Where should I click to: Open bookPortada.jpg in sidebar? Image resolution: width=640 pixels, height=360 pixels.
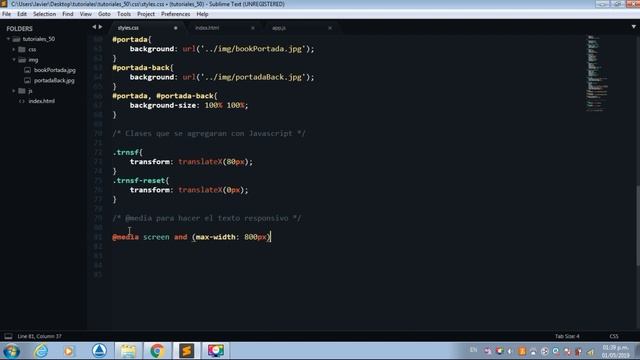click(55, 70)
